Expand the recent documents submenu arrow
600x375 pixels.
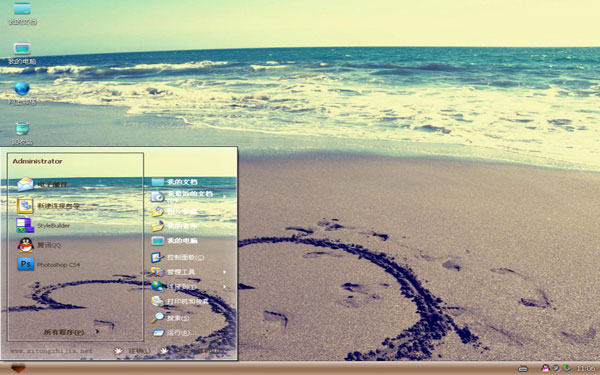[x=224, y=196]
